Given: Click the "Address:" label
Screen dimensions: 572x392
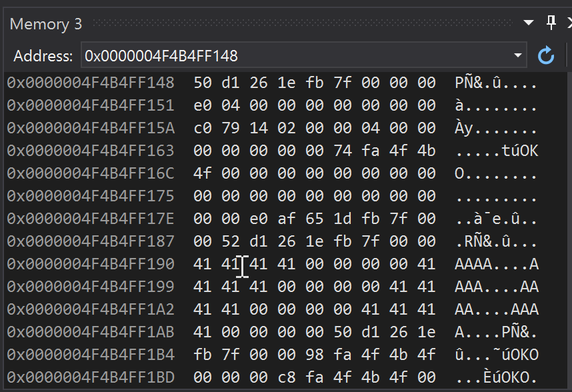Looking at the screenshot, I should click(43, 56).
